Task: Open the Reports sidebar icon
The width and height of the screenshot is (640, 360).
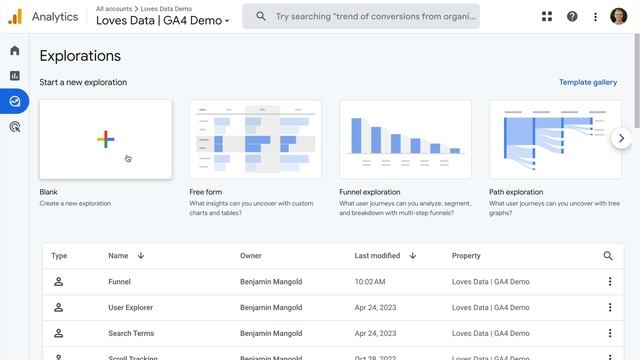Action: [x=15, y=76]
